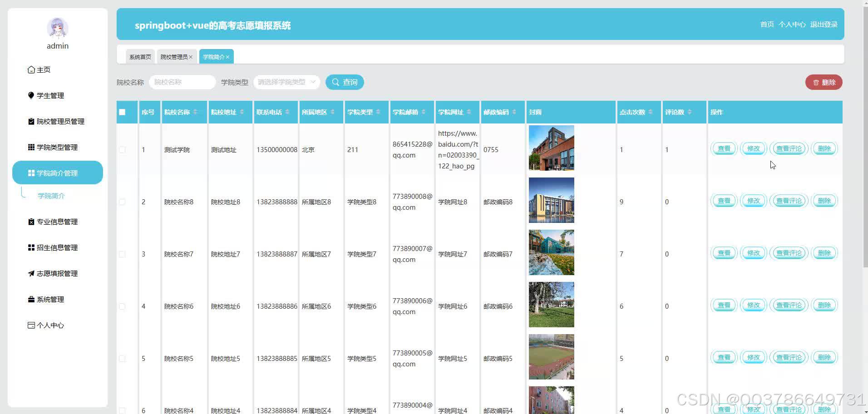This screenshot has height=414, width=868.
Task: Click 删除 for 测试学院 row
Action: (824, 148)
